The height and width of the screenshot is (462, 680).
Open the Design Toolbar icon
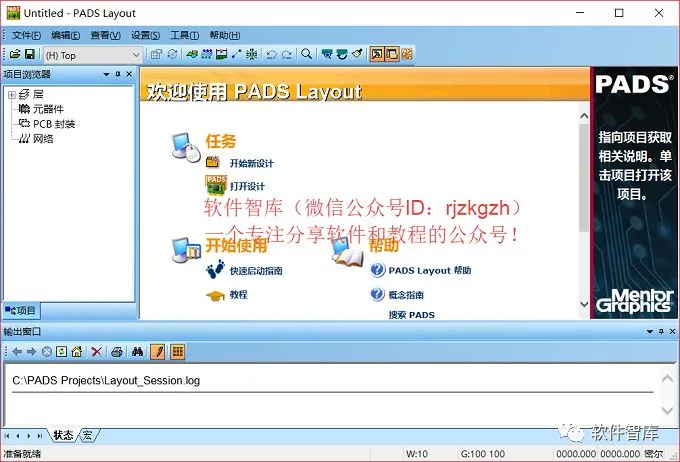click(207, 54)
